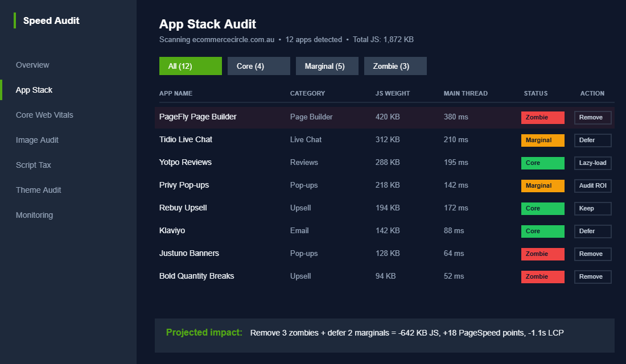Click Core status badge for Yotpo Reviews
This screenshot has width=626, height=364.
[542, 163]
